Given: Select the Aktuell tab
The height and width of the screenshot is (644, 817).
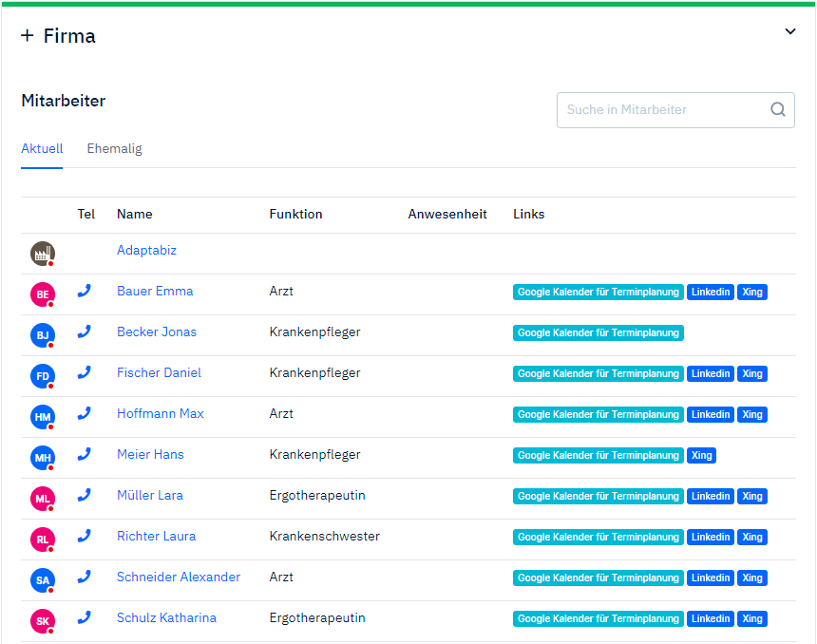Looking at the screenshot, I should coord(42,149).
